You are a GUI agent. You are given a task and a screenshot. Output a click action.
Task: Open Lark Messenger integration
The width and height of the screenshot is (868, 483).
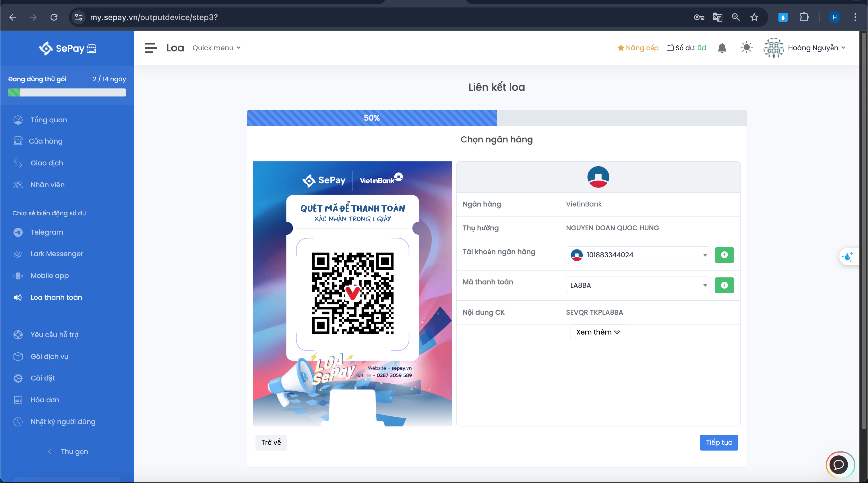pyautogui.click(x=57, y=254)
